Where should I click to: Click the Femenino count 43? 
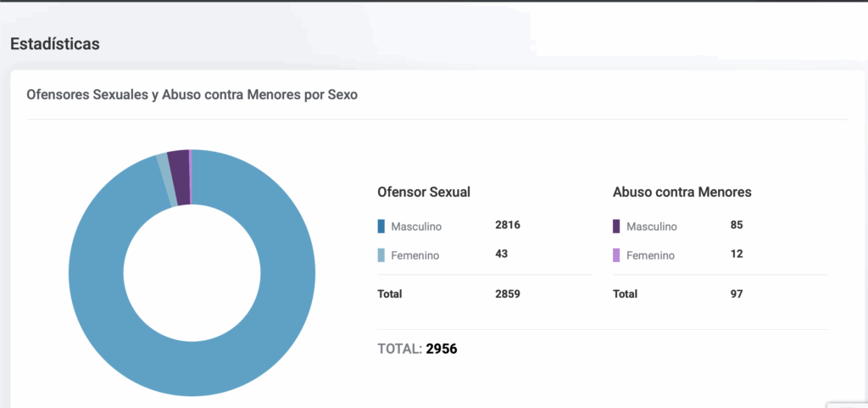coord(501,254)
